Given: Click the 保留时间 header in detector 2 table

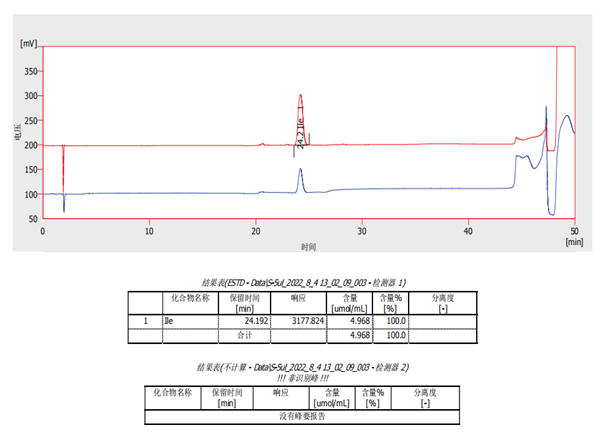Looking at the screenshot, I should click(x=227, y=398).
